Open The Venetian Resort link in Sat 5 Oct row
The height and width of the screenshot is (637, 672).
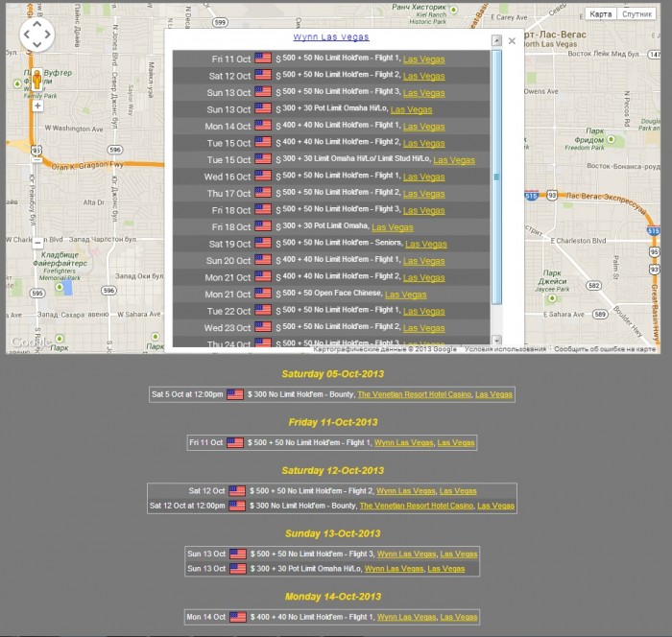[x=415, y=394]
